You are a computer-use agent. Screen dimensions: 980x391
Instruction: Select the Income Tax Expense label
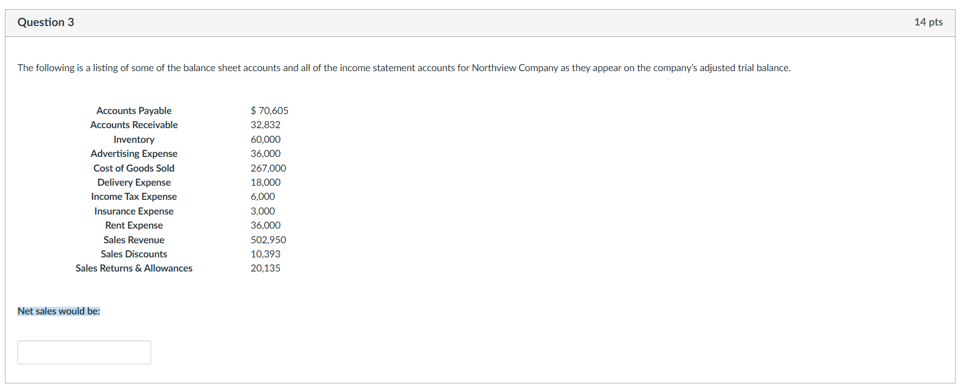pos(134,197)
